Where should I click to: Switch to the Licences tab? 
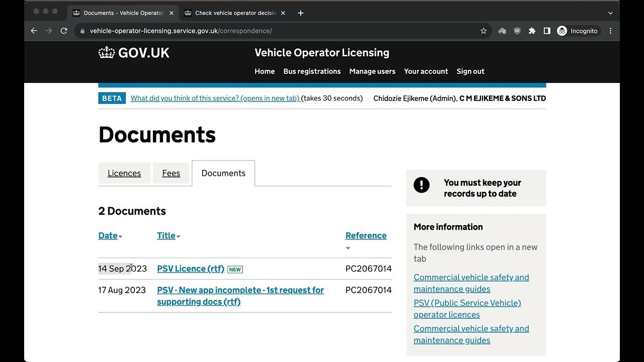(124, 173)
